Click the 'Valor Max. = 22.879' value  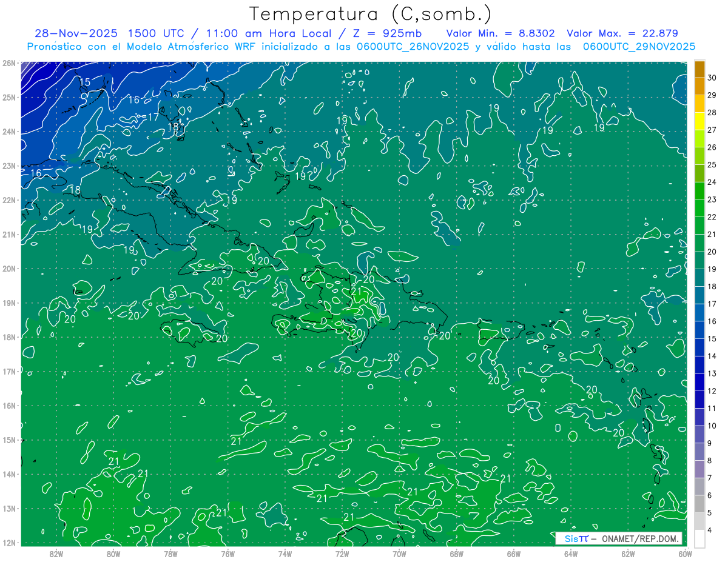click(622, 33)
